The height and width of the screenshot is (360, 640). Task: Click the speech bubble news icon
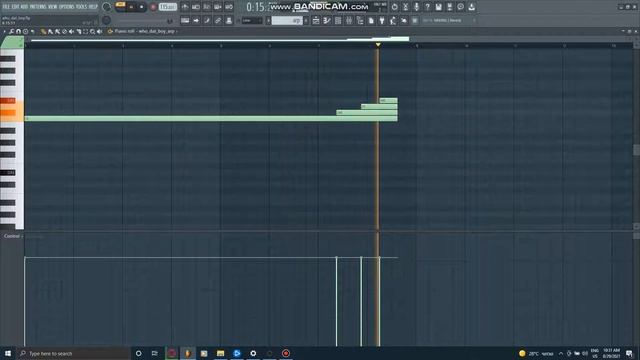click(460, 7)
